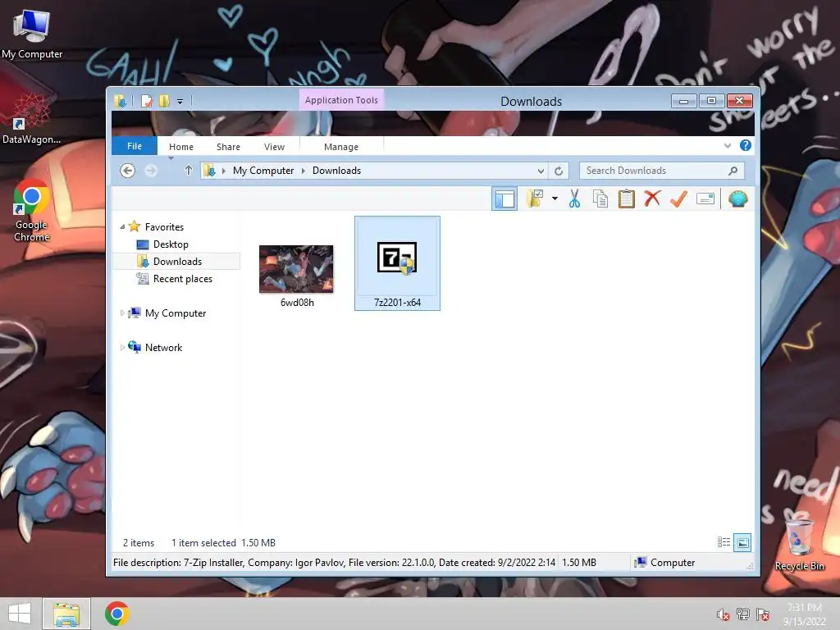Paste with the clipboard icon
The width and height of the screenshot is (840, 630).
click(x=626, y=199)
